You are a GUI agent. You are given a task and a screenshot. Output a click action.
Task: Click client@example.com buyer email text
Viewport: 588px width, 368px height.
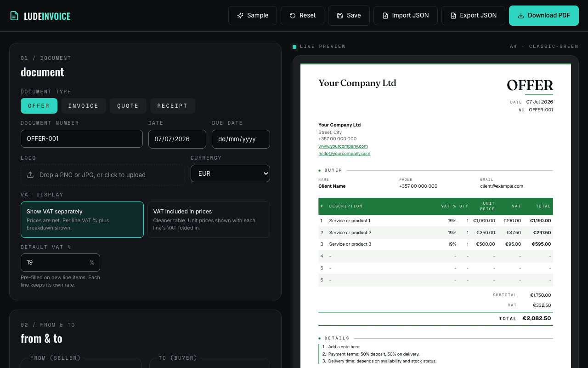[x=502, y=186]
